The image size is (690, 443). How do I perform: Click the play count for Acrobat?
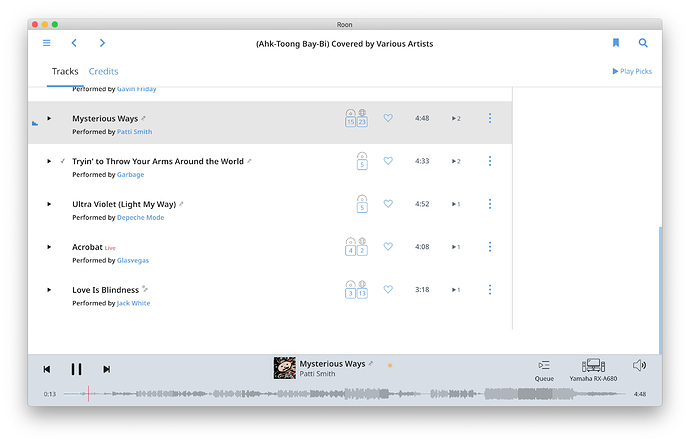tap(456, 247)
